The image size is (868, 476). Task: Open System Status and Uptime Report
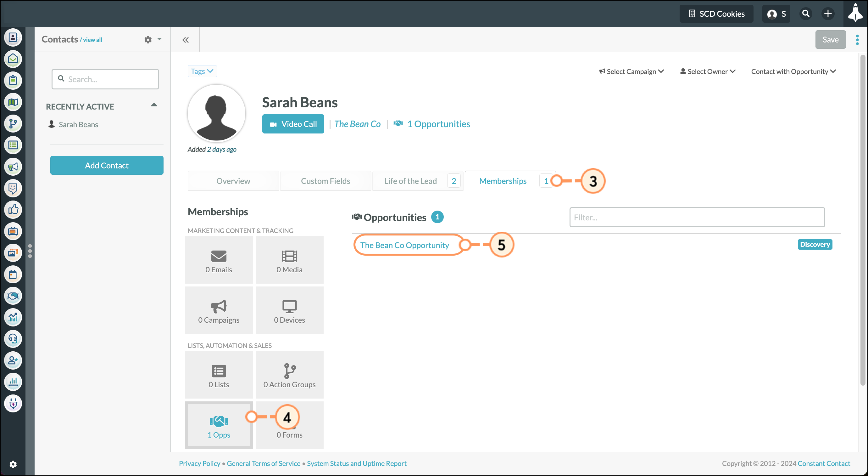tap(357, 463)
